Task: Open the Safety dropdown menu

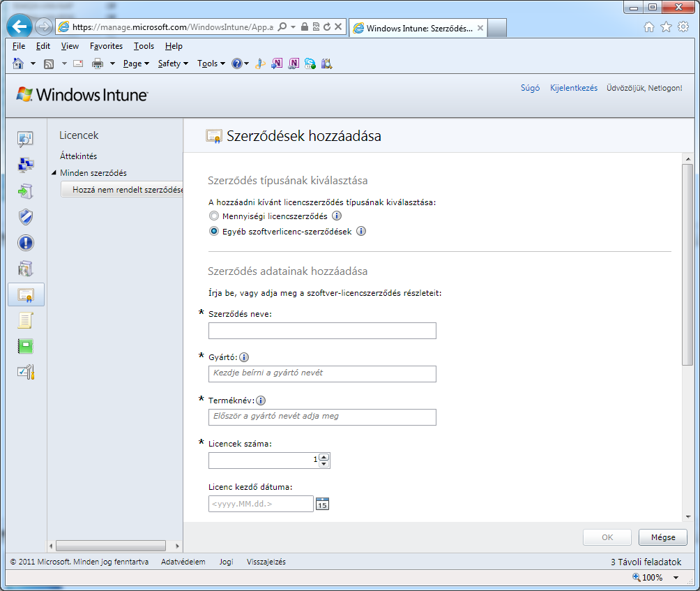Action: (x=173, y=63)
